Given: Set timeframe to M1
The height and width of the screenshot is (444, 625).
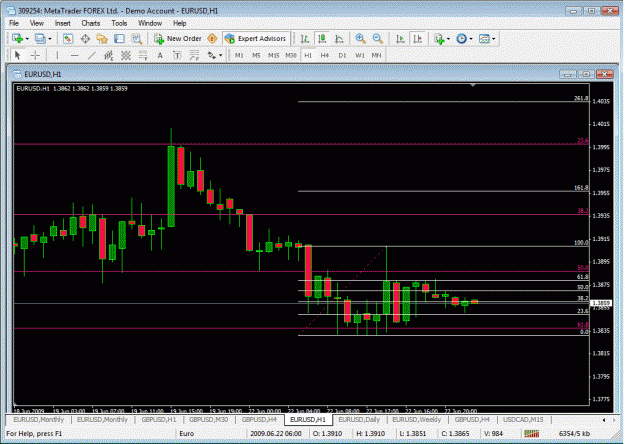Looking at the screenshot, I should (x=239, y=55).
